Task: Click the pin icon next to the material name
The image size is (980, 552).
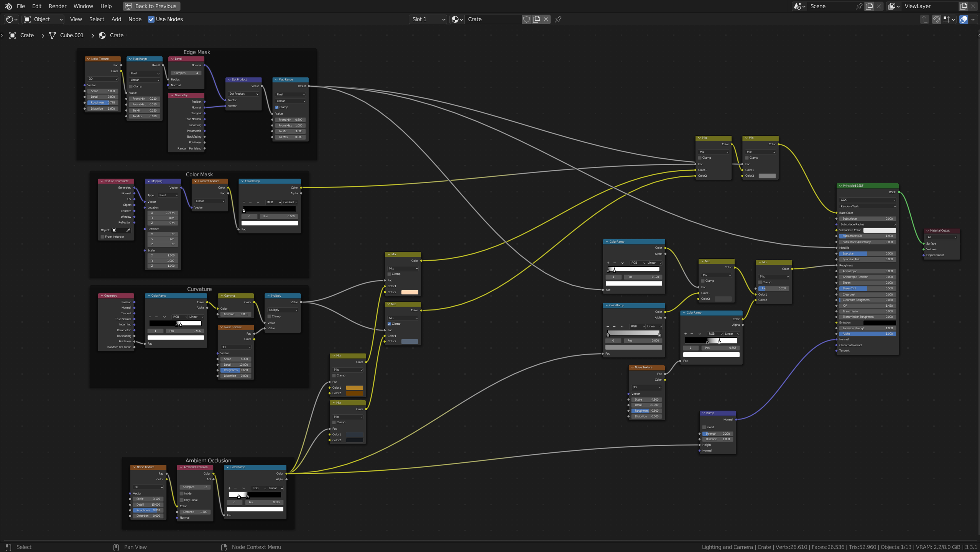Action: pyautogui.click(x=558, y=19)
